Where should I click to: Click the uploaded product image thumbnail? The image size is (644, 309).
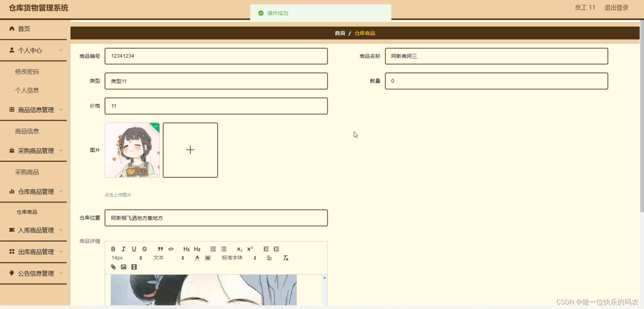132,150
